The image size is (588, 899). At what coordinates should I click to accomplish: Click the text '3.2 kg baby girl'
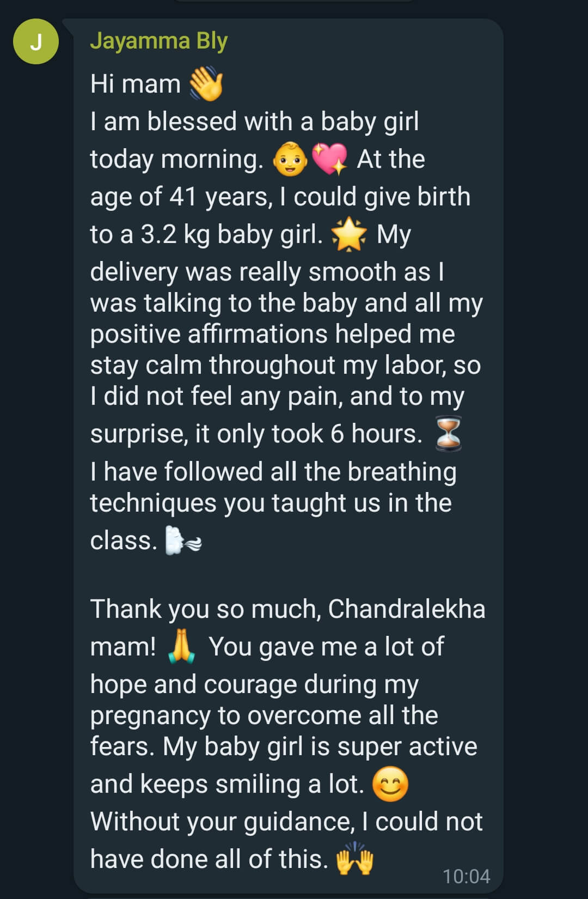coord(232,235)
